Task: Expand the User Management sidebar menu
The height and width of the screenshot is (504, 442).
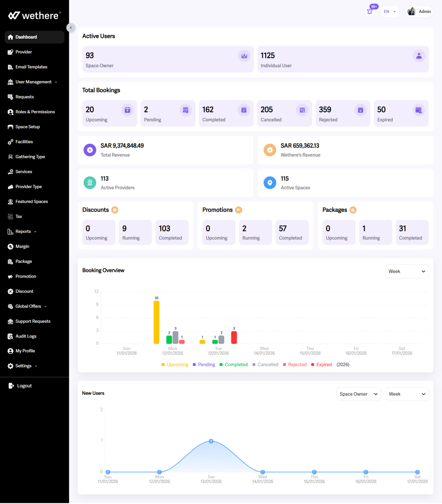Action: click(x=33, y=82)
